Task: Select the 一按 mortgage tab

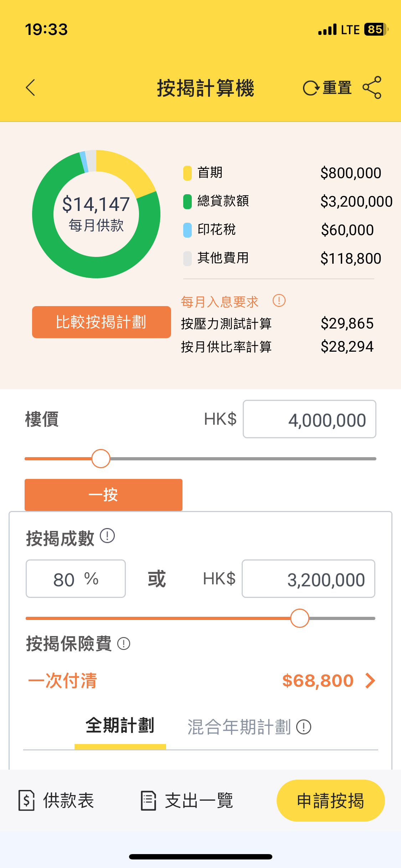Action: click(x=103, y=495)
